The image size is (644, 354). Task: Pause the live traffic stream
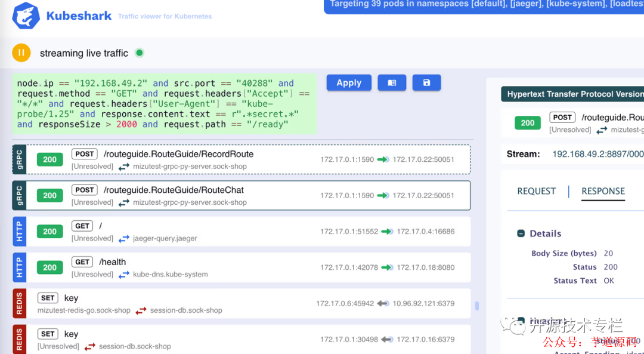click(x=21, y=53)
